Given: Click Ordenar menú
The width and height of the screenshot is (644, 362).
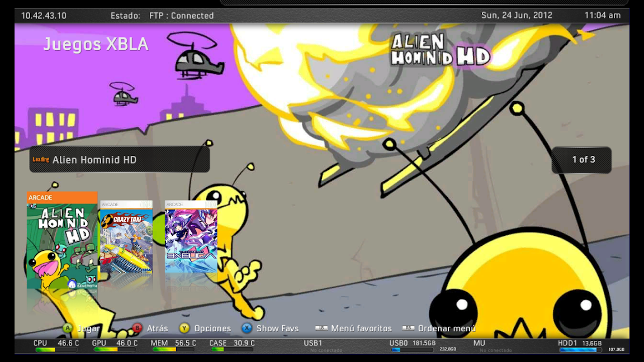Looking at the screenshot, I should click(447, 328).
